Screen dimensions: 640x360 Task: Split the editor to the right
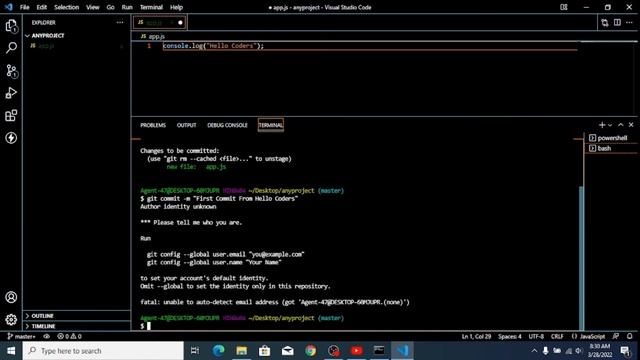coord(617,22)
